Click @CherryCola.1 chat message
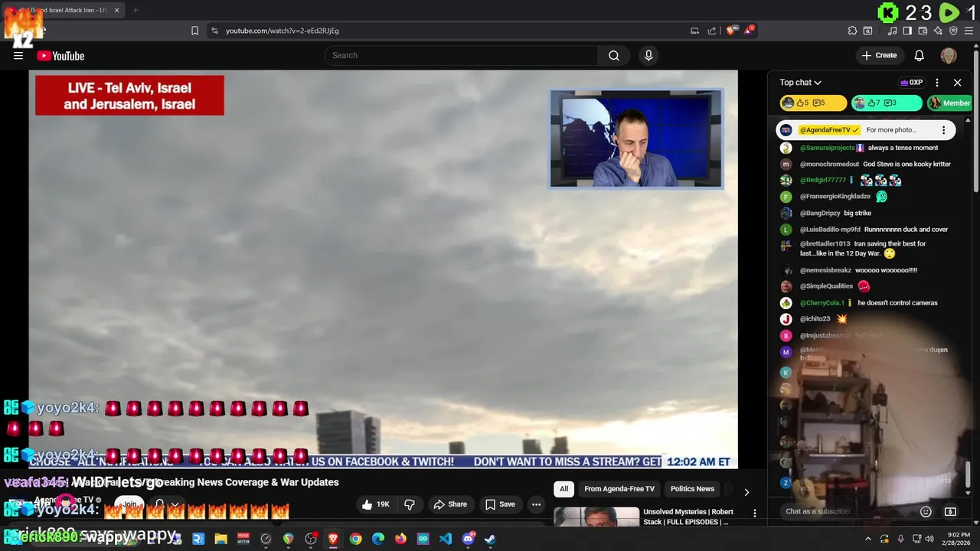The image size is (980, 551). click(x=868, y=303)
